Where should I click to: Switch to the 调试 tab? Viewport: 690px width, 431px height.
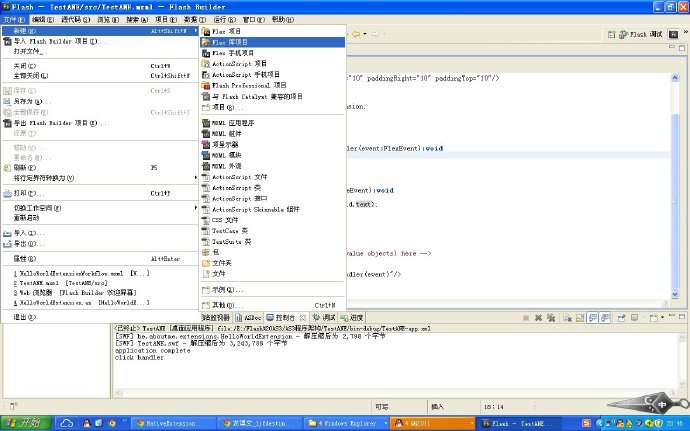tap(324, 317)
